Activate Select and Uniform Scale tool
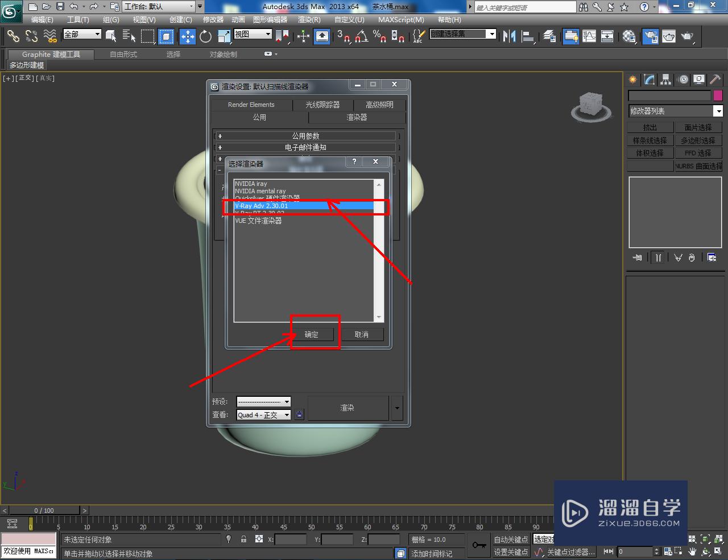Image resolution: width=728 pixels, height=560 pixels. (224, 36)
